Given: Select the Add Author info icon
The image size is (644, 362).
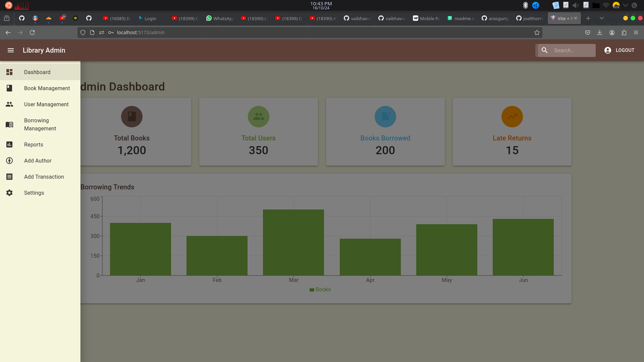Looking at the screenshot, I should 9,161.
